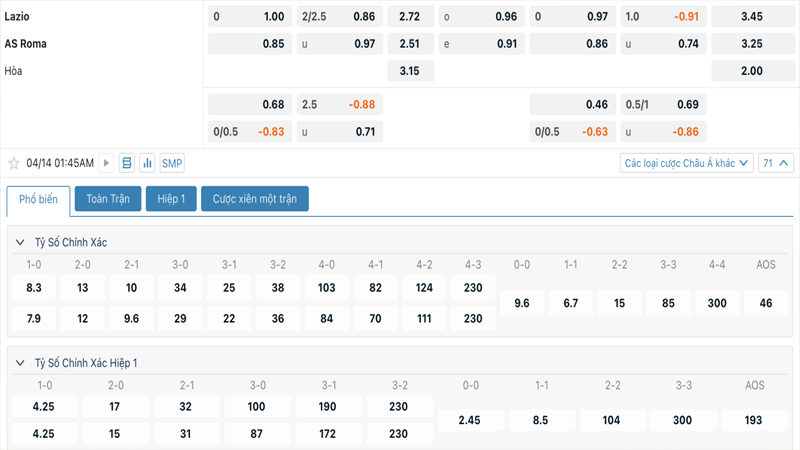Click the SMP button
The height and width of the screenshot is (450, 800).
tap(172, 163)
